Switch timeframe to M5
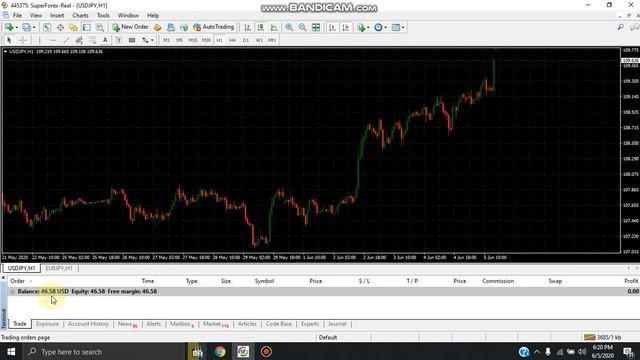Screen dimensions: 640x360 (180, 40)
